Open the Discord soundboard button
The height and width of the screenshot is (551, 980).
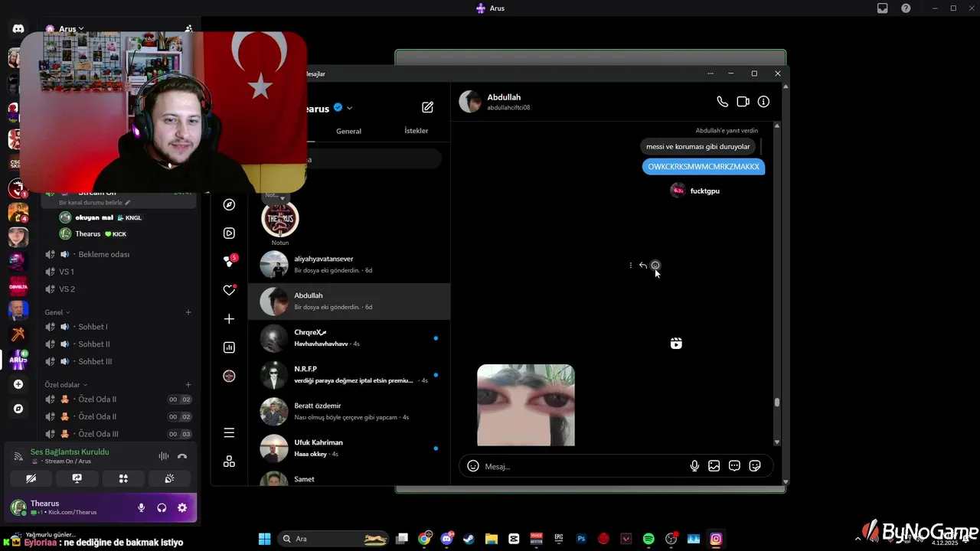[x=169, y=478]
